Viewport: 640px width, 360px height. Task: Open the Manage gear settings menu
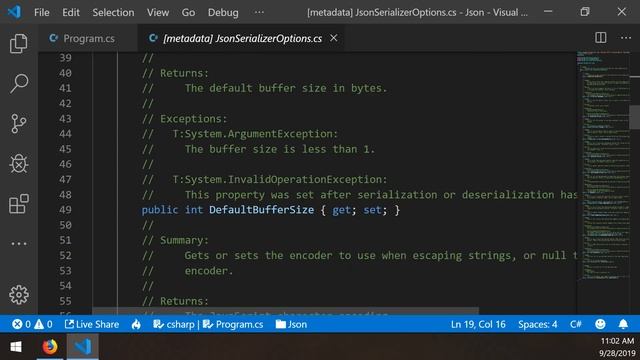(19, 294)
